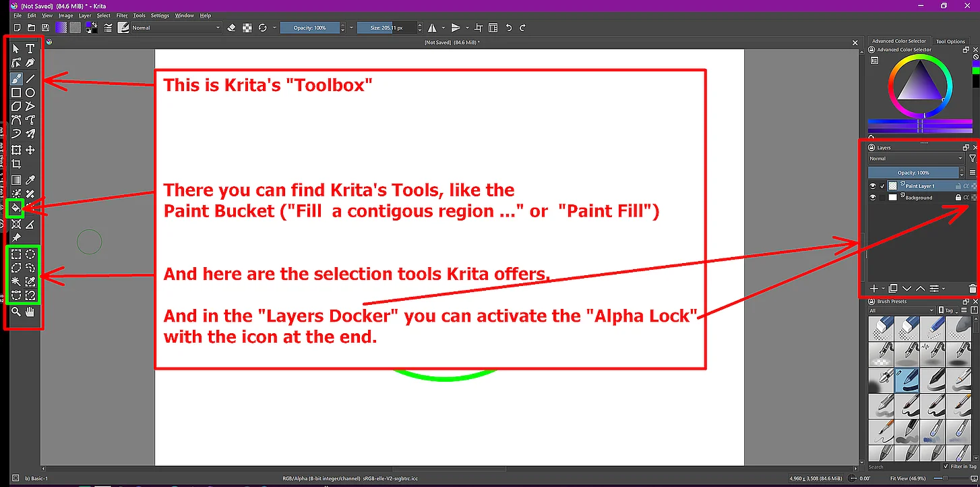Viewport: 980px width, 487px height.
Task: Expand add-layer type dropdown arrow
Action: pyautogui.click(x=884, y=289)
